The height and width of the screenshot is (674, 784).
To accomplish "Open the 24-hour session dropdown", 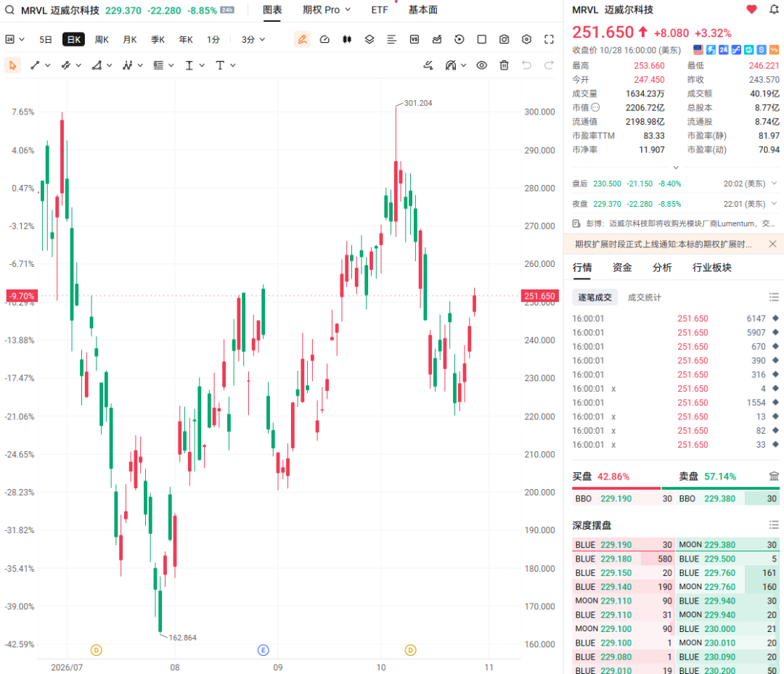I will click(15, 39).
